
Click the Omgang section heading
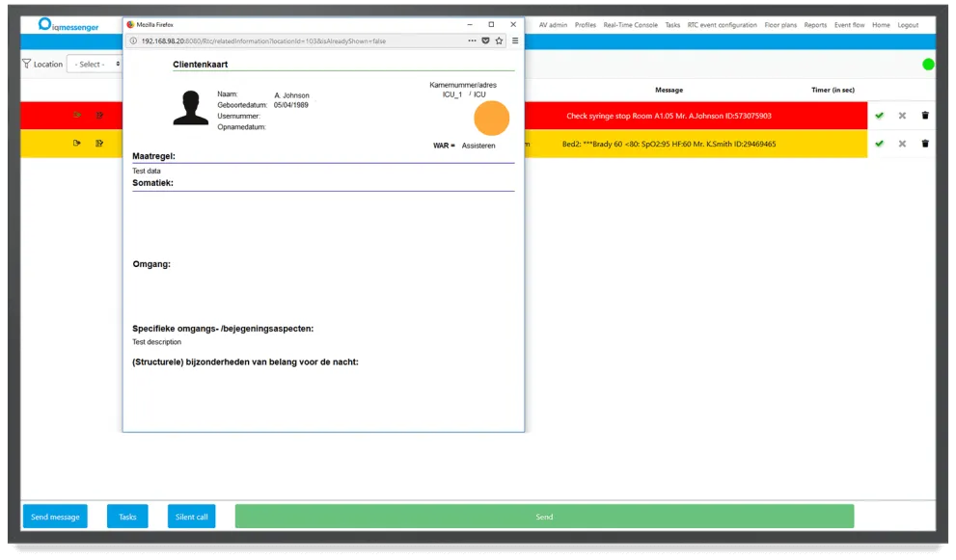[151, 264]
